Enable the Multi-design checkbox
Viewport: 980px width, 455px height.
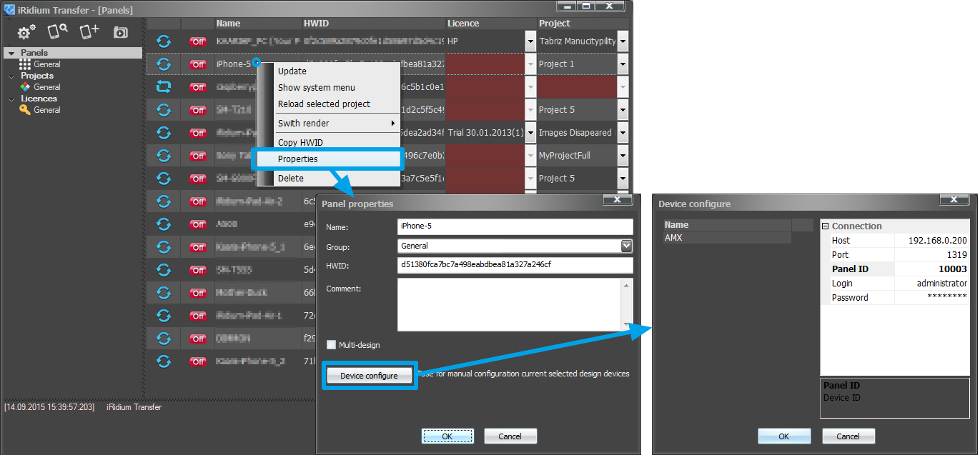point(331,344)
